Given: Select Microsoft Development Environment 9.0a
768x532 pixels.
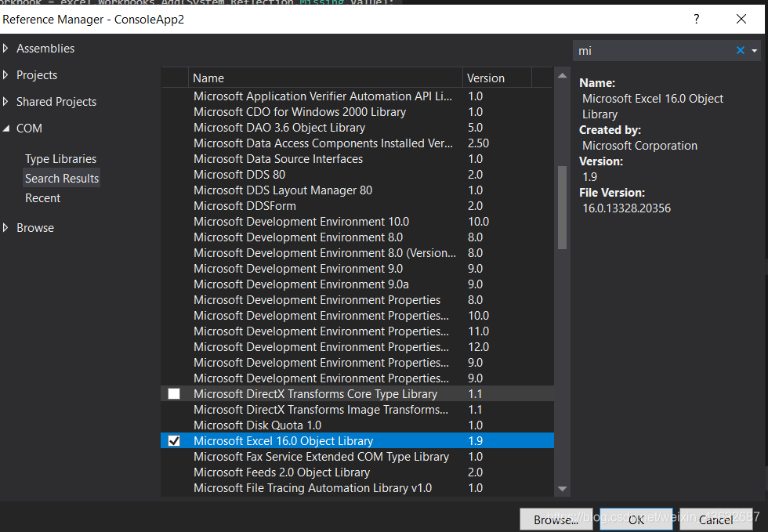Looking at the screenshot, I should 357,284.
